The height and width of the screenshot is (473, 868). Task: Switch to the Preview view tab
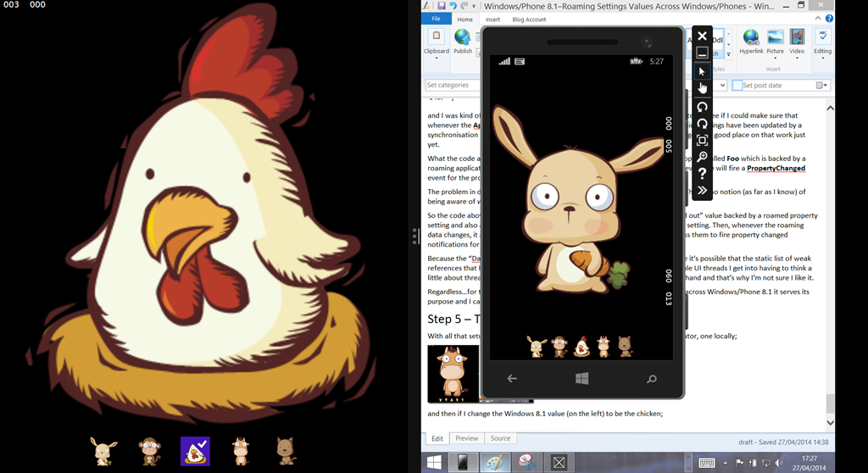pyautogui.click(x=467, y=438)
